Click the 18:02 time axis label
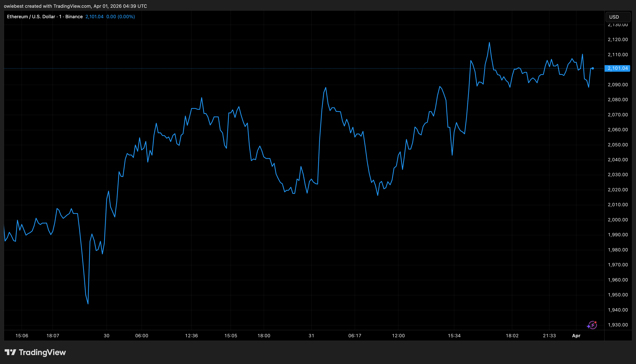 (512, 336)
